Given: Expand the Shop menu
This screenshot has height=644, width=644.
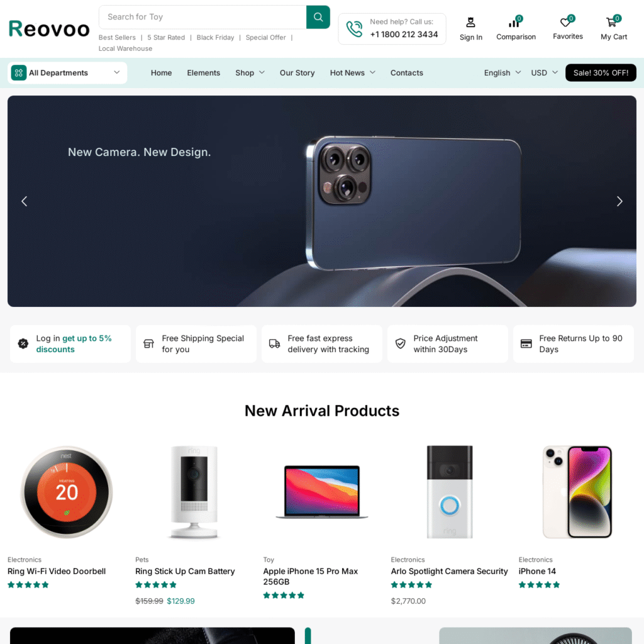Looking at the screenshot, I should [x=250, y=73].
